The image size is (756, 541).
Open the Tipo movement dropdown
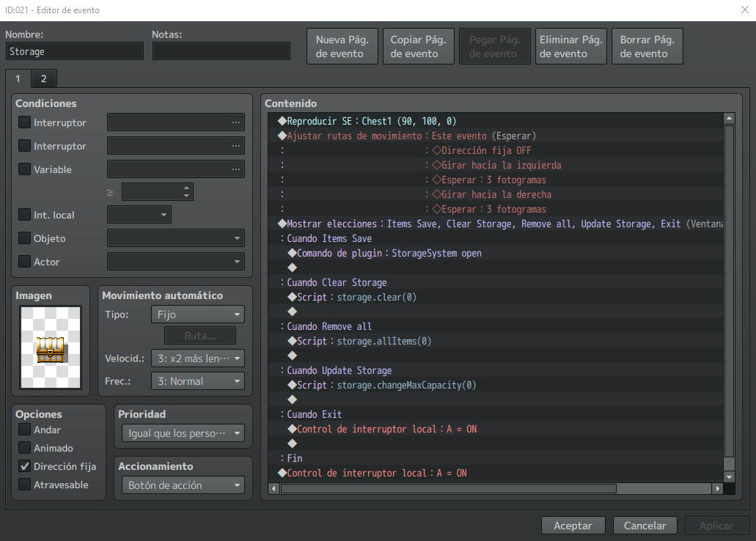198,314
